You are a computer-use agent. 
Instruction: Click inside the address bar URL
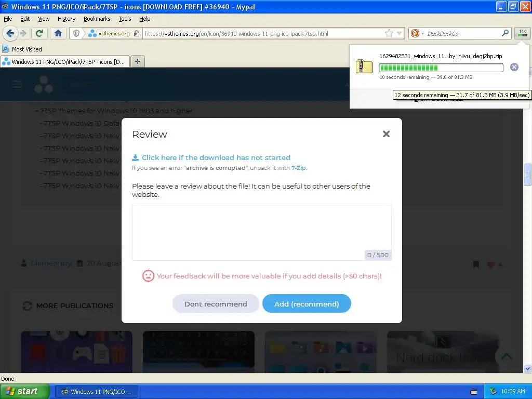point(236,34)
